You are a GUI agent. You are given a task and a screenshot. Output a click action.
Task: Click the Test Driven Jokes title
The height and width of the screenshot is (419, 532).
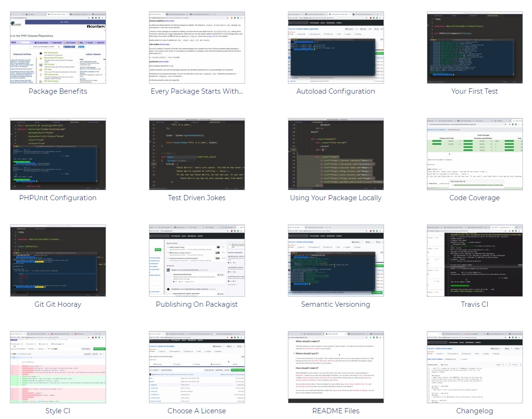(197, 198)
